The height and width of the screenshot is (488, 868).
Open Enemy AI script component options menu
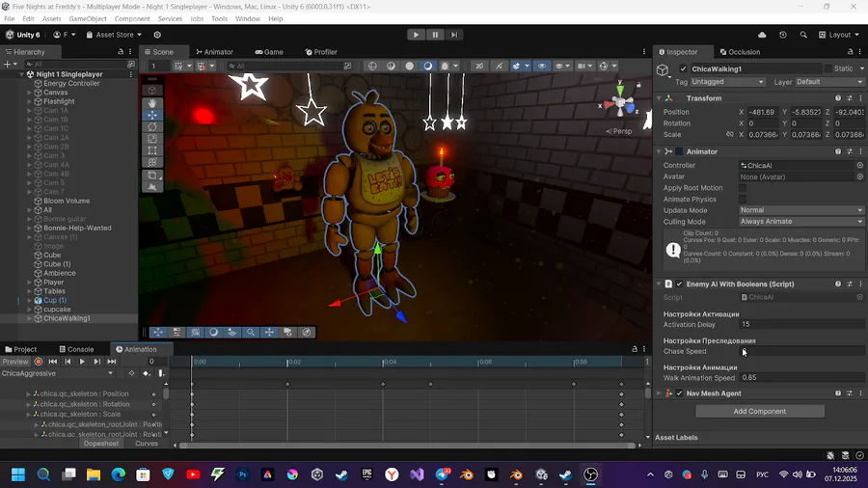pos(860,284)
